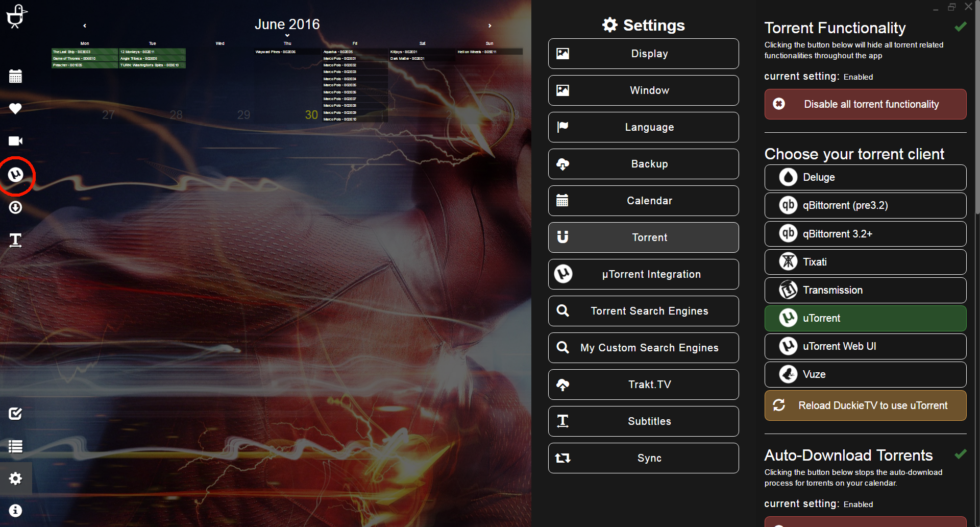Open the Backup settings section

point(643,164)
